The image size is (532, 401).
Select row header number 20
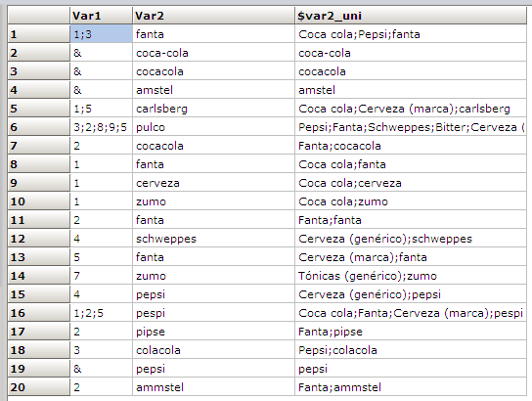point(39,387)
